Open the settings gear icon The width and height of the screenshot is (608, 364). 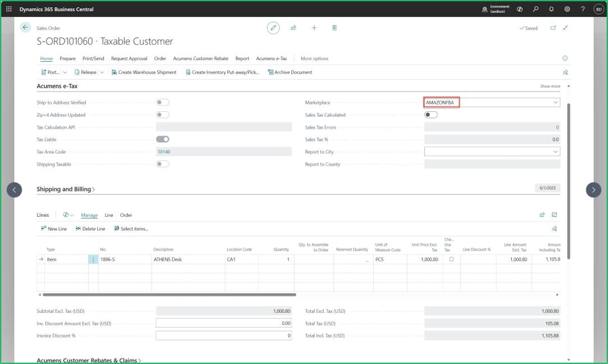567,9
